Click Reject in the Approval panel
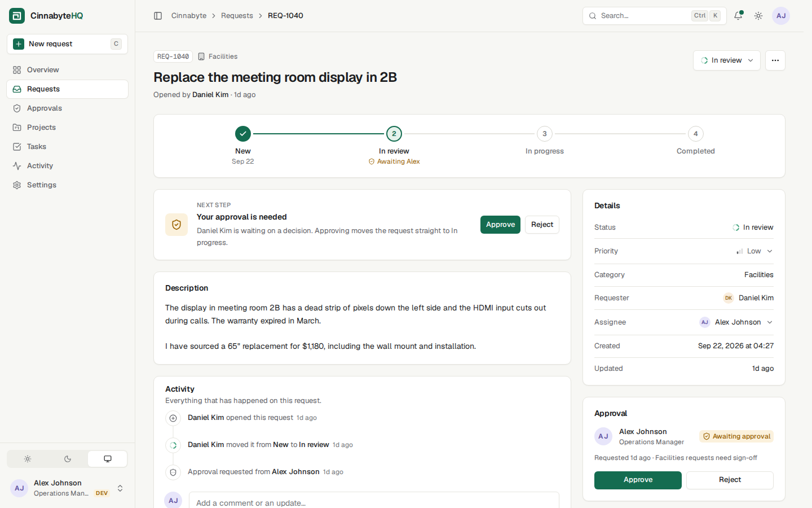812x508 pixels. point(730,480)
